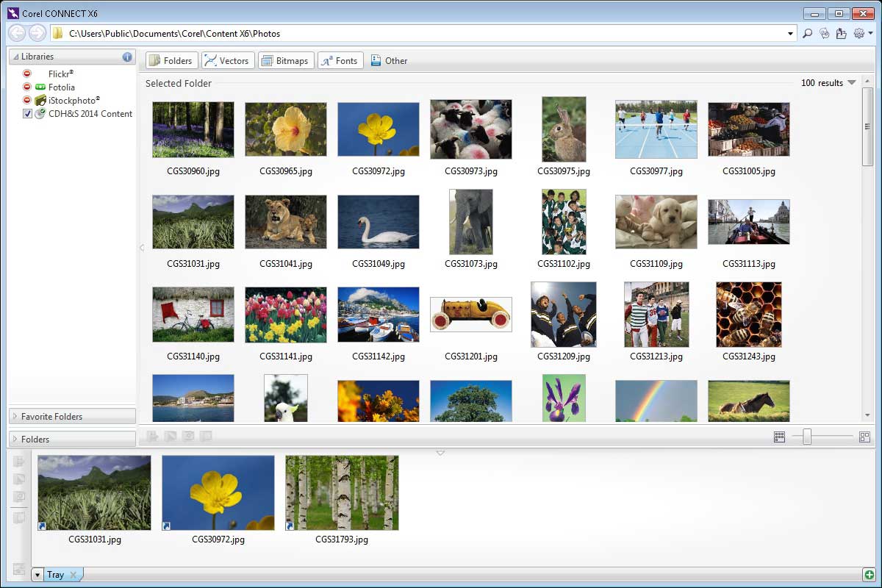Click the Vectors filter button

(228, 60)
